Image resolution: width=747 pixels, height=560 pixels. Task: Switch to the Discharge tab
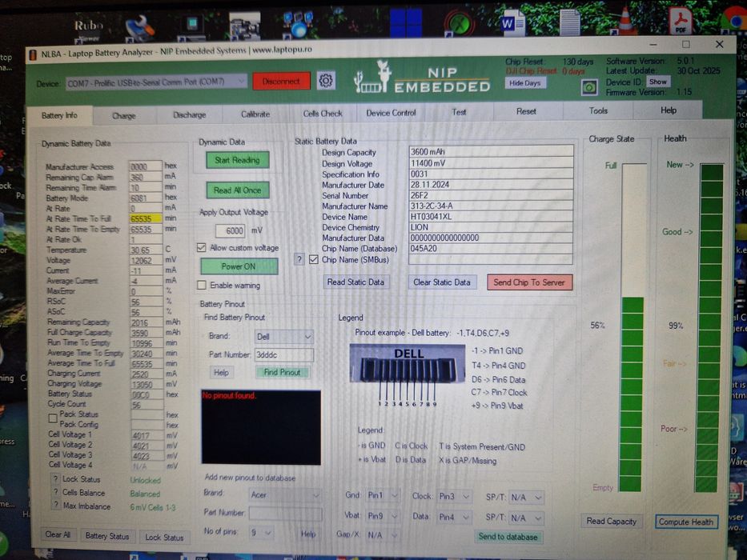pyautogui.click(x=189, y=114)
